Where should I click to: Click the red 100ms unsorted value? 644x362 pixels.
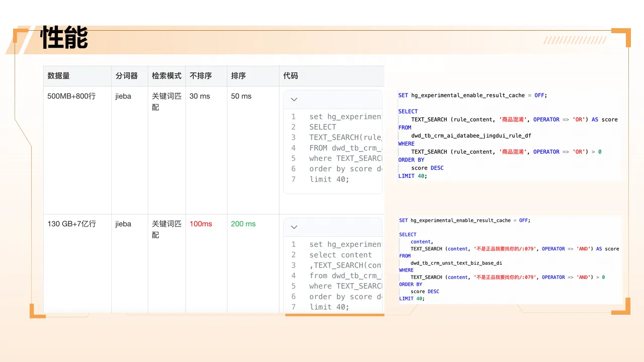pyautogui.click(x=201, y=224)
